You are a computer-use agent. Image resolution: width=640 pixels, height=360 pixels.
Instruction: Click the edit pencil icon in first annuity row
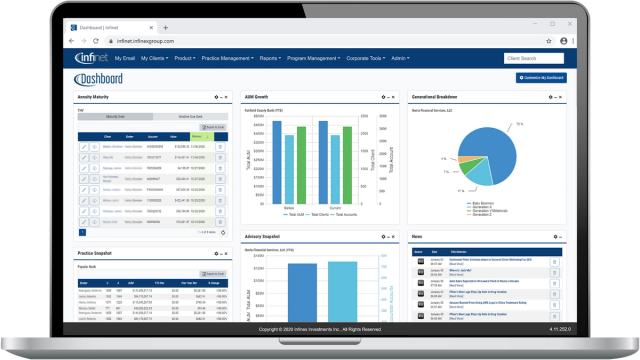84,147
